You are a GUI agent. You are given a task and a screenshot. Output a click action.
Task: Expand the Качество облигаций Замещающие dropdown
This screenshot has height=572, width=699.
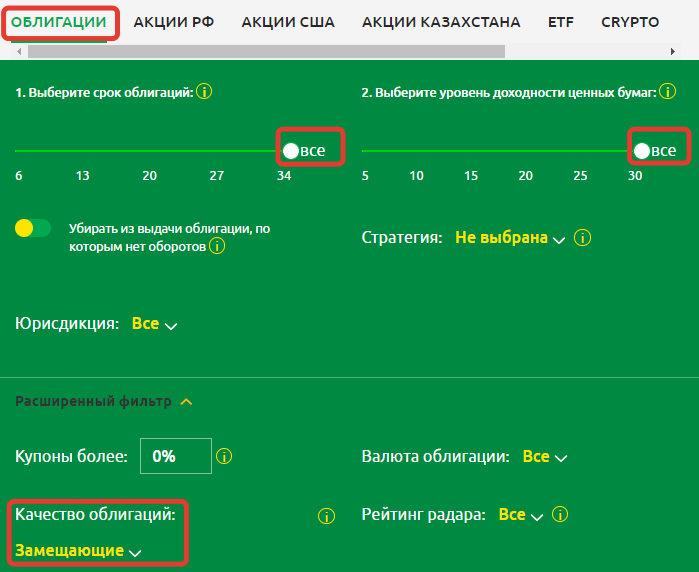(x=78, y=551)
